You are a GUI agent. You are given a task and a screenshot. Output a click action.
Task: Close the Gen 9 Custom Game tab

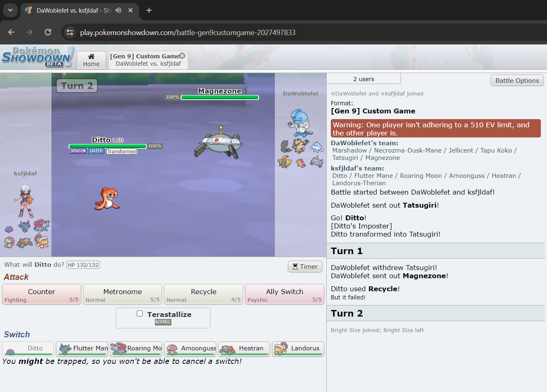click(182, 56)
